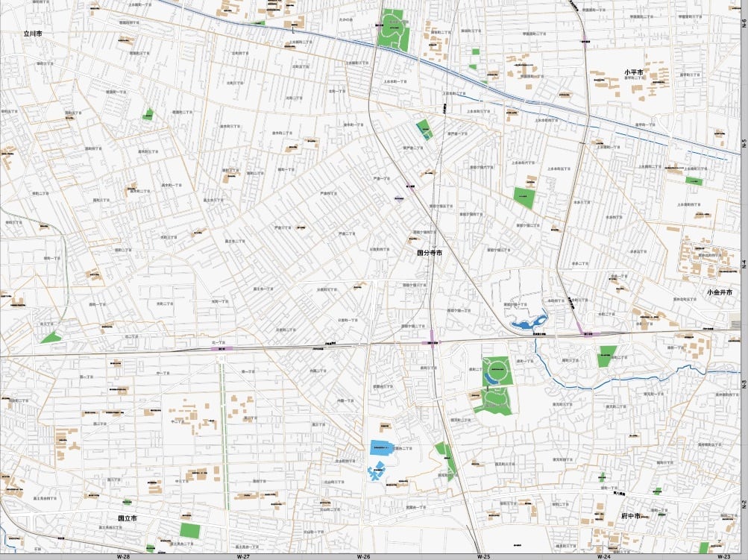
Task: Click the 小金井市 city label
Action: pyautogui.click(x=720, y=292)
